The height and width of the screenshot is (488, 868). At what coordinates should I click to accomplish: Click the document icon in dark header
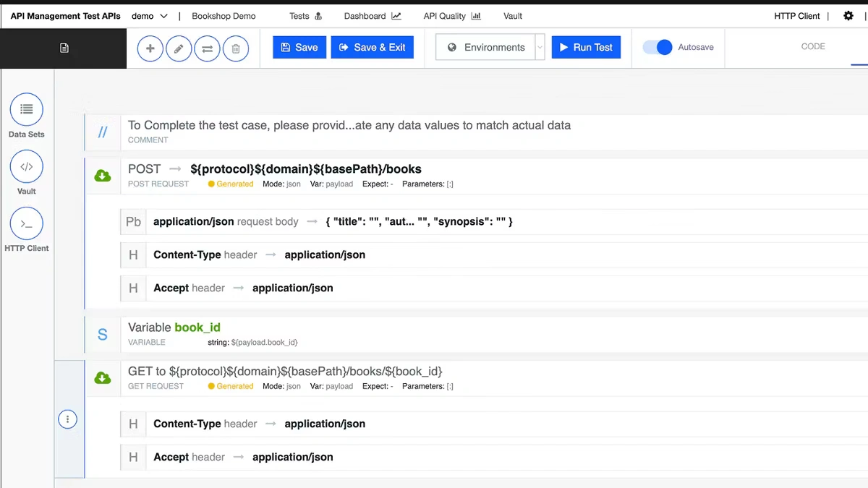pos(64,48)
